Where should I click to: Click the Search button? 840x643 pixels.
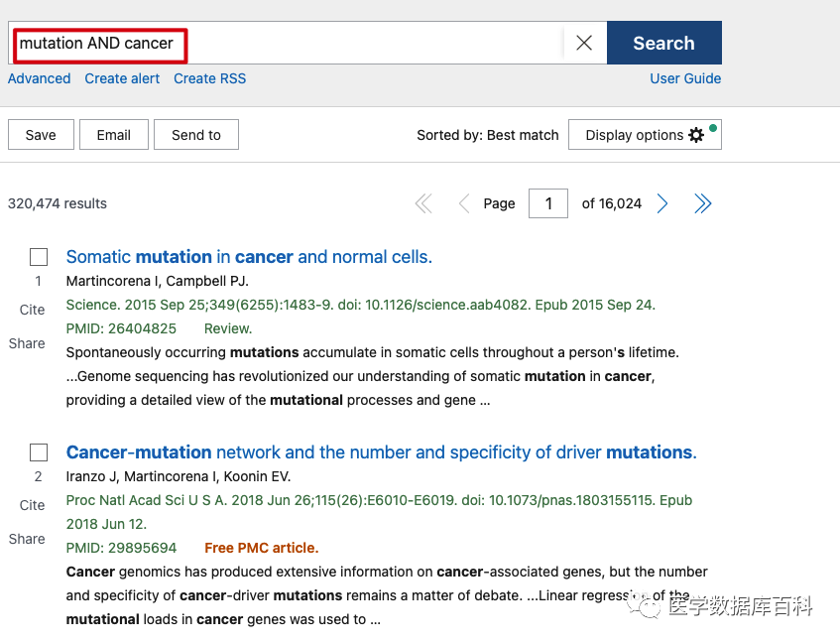pyautogui.click(x=664, y=43)
